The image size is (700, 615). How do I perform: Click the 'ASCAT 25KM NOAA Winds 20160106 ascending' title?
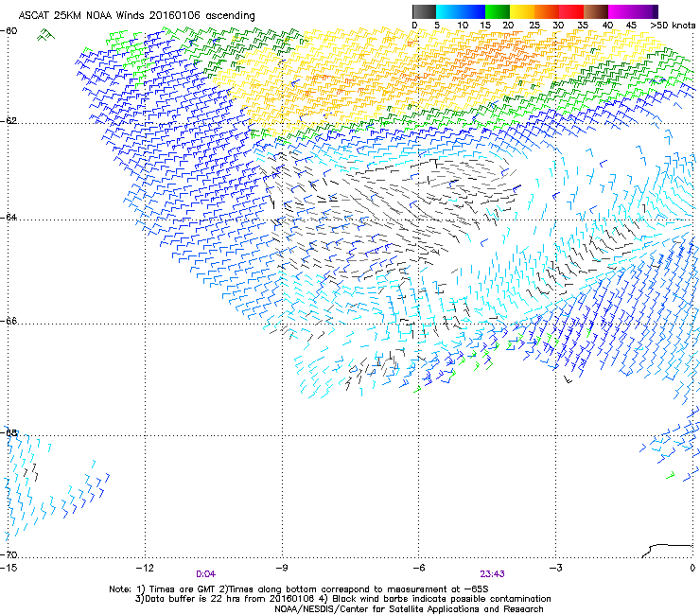click(136, 16)
